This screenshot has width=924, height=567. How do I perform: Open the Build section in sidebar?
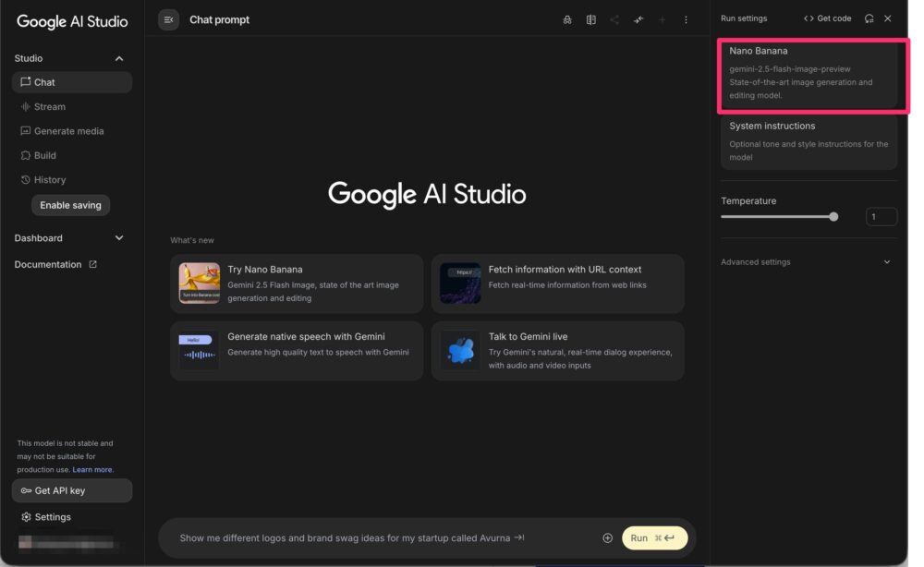44,155
